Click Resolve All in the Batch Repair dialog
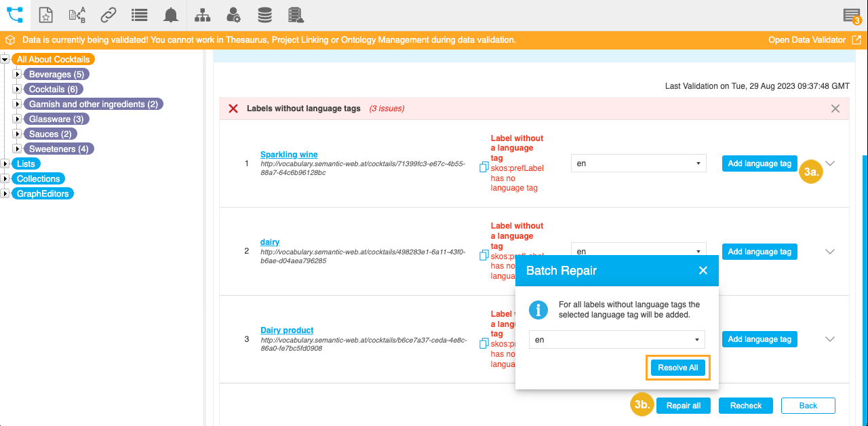The width and height of the screenshot is (868, 426). point(677,367)
